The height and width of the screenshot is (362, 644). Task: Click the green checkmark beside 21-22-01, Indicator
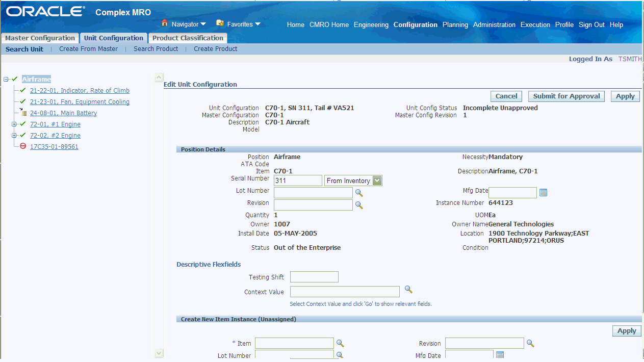coord(23,90)
